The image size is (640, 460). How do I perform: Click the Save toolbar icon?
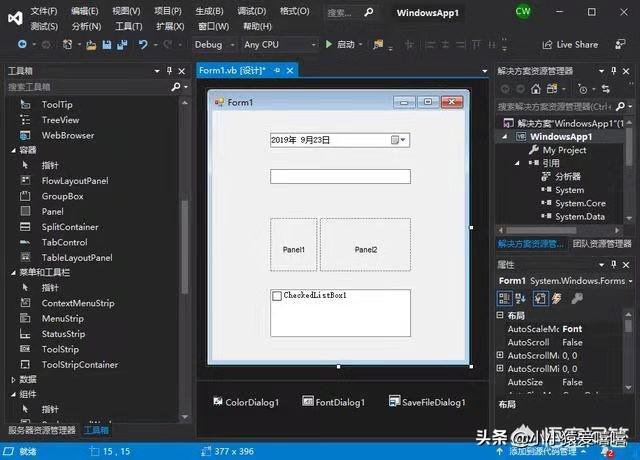pos(107,44)
